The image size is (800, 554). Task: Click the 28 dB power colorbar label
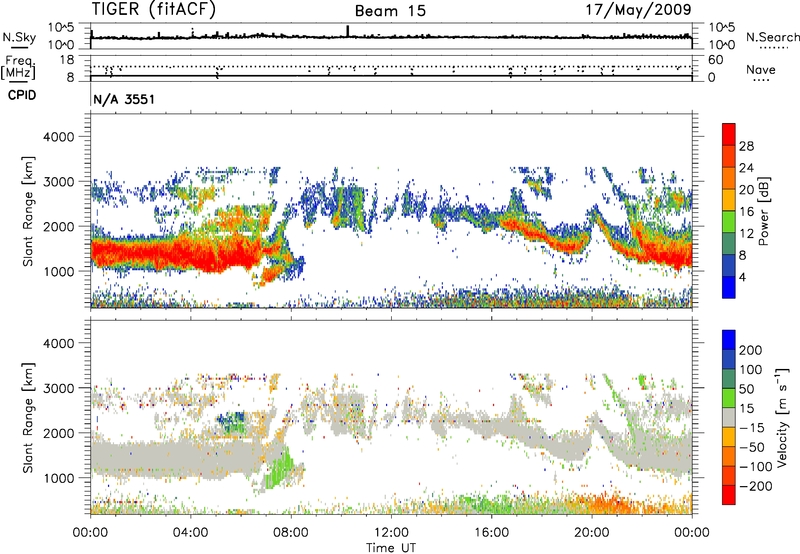pyautogui.click(x=746, y=146)
